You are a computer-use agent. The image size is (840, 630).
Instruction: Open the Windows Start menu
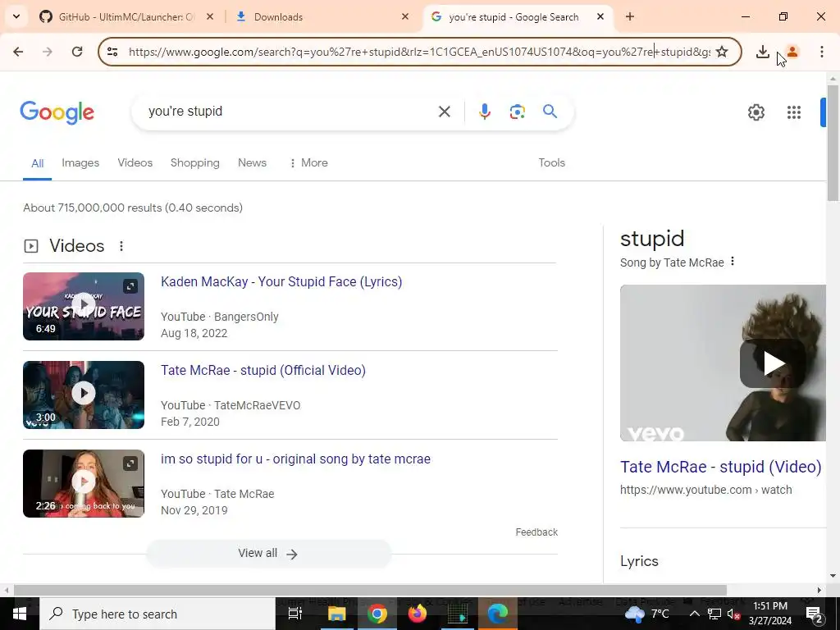point(20,614)
